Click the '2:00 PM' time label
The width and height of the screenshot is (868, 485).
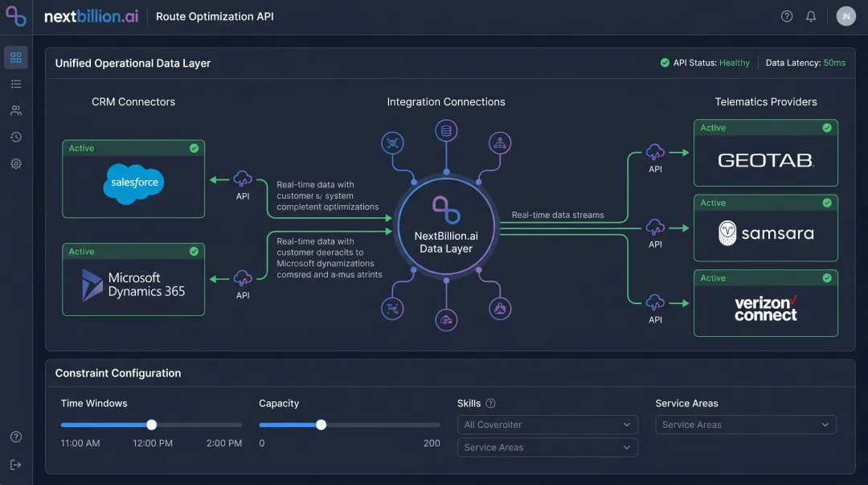[224, 443]
